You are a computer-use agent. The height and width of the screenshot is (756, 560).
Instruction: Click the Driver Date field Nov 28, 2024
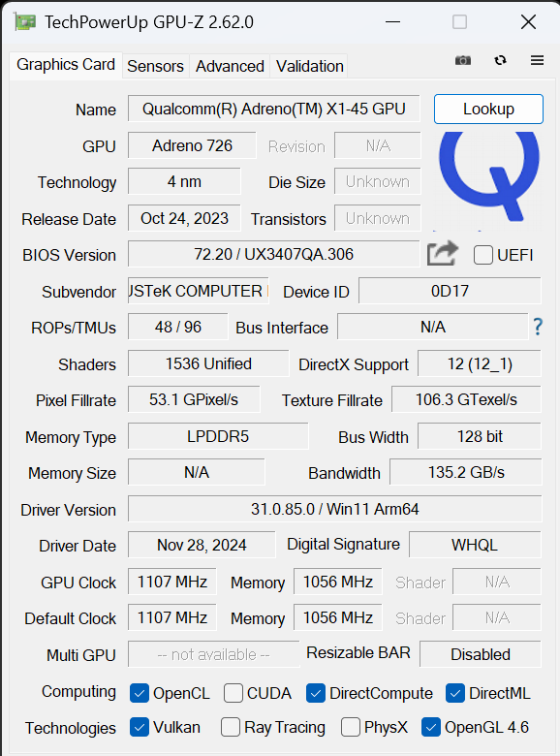[x=202, y=545]
